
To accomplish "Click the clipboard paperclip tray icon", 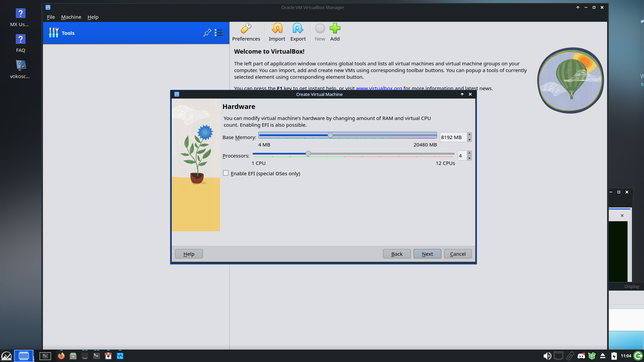I will (570, 356).
